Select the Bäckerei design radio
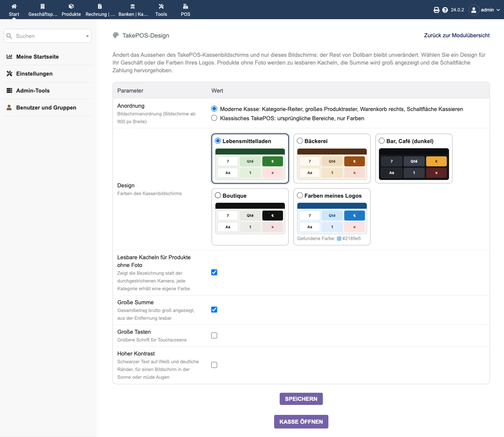This screenshot has width=504, height=437. [300, 141]
